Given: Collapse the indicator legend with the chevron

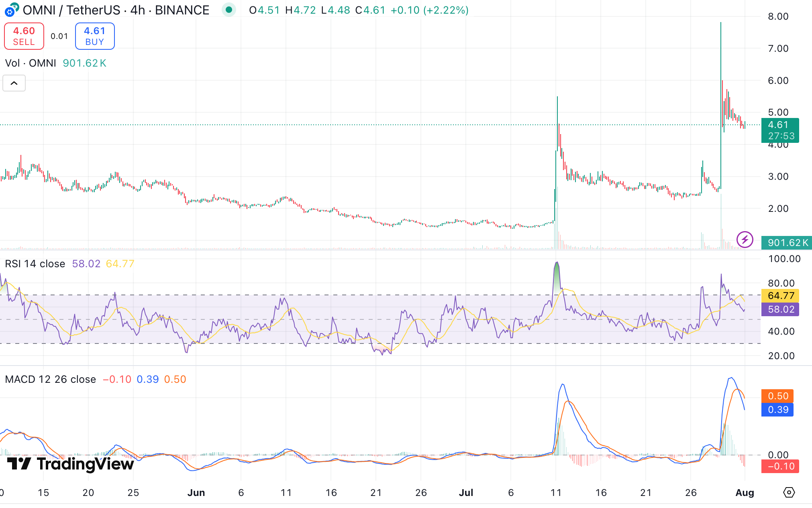Looking at the screenshot, I should click(x=14, y=83).
